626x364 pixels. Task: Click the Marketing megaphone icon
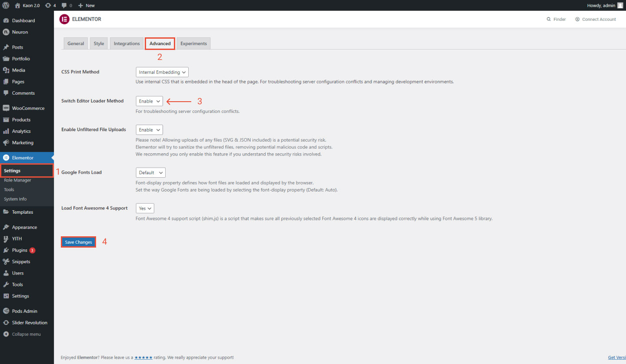[x=6, y=142]
